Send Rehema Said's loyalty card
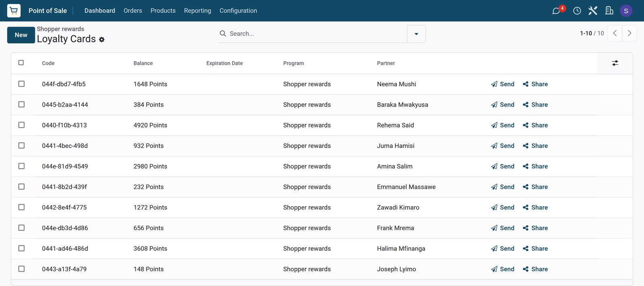 tap(503, 125)
